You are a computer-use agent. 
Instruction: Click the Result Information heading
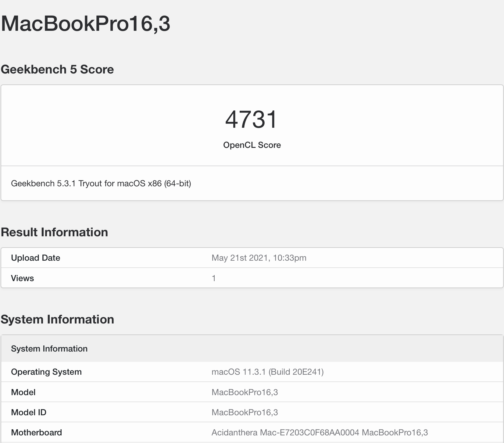(x=54, y=232)
